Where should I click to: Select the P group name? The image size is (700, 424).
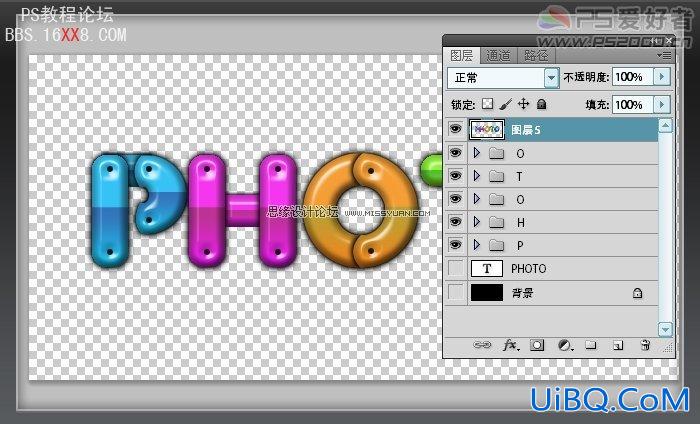(x=520, y=245)
